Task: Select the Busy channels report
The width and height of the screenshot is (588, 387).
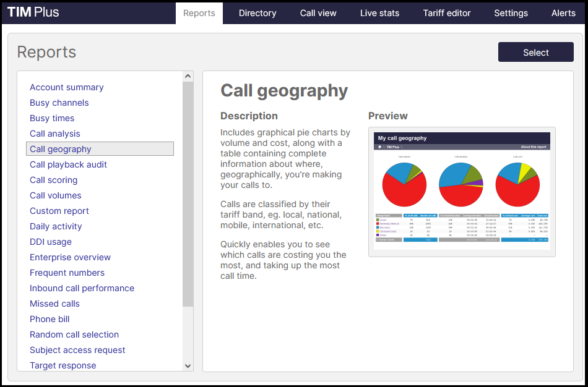Action: [59, 103]
